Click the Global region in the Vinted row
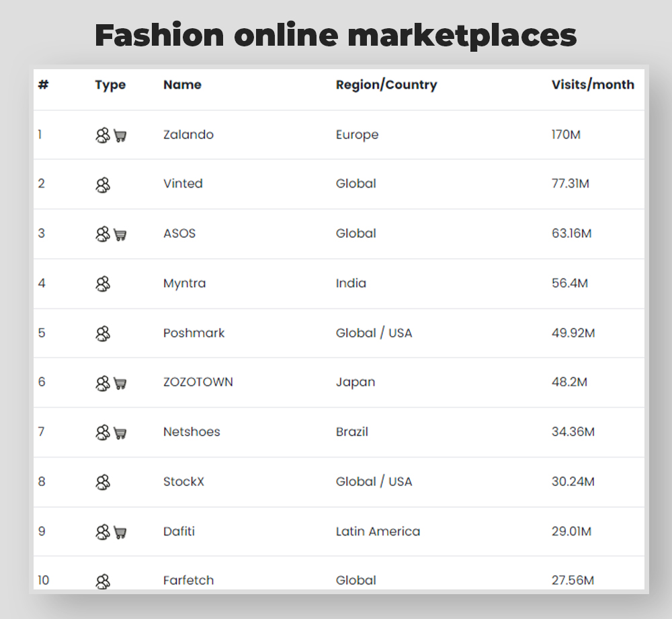Screen dimensions: 672x619 [355, 183]
